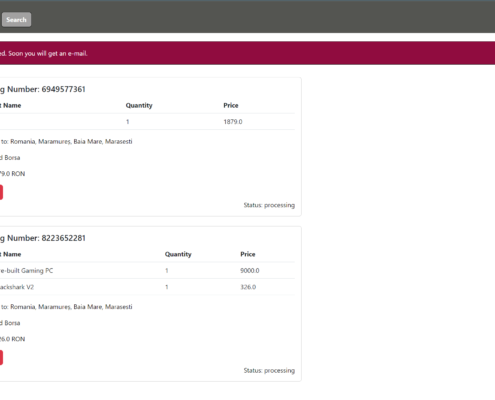Click the red button in order 8223652281
This screenshot has width=495, height=400.
pos(1,358)
